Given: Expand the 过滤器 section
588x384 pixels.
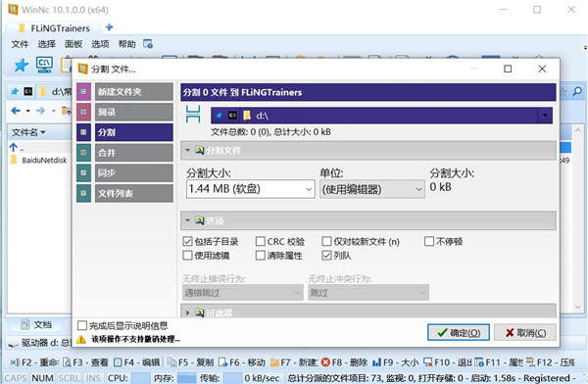Looking at the screenshot, I should coord(367,312).
